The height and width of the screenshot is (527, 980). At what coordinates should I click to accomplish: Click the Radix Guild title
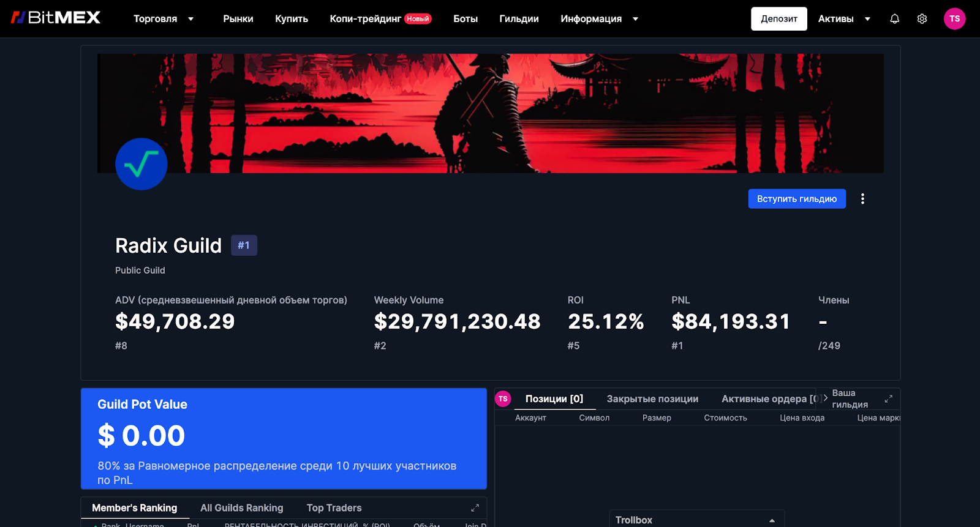pos(168,245)
